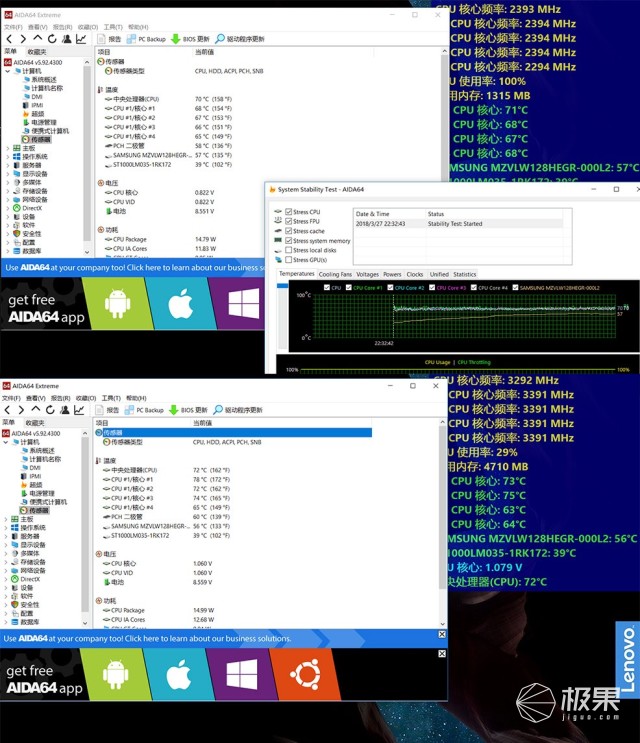The height and width of the screenshot is (743, 640).
Task: Click the forward arrow in lower AIDA64 toolbar
Action: [21, 410]
